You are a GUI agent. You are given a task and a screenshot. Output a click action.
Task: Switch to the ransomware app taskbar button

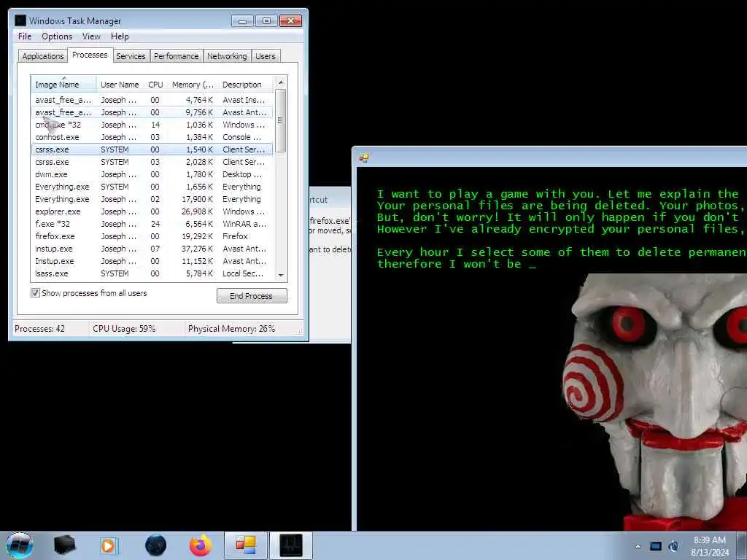click(246, 545)
